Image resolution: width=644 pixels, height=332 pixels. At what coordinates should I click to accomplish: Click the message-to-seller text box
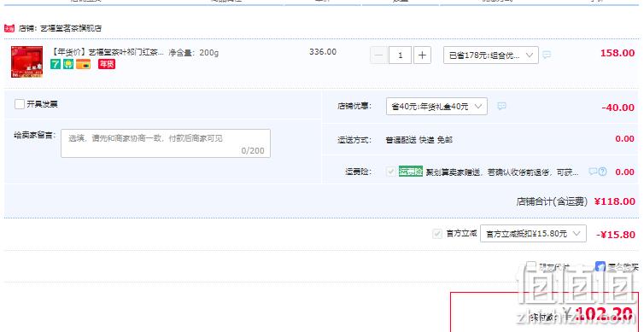pos(166,143)
